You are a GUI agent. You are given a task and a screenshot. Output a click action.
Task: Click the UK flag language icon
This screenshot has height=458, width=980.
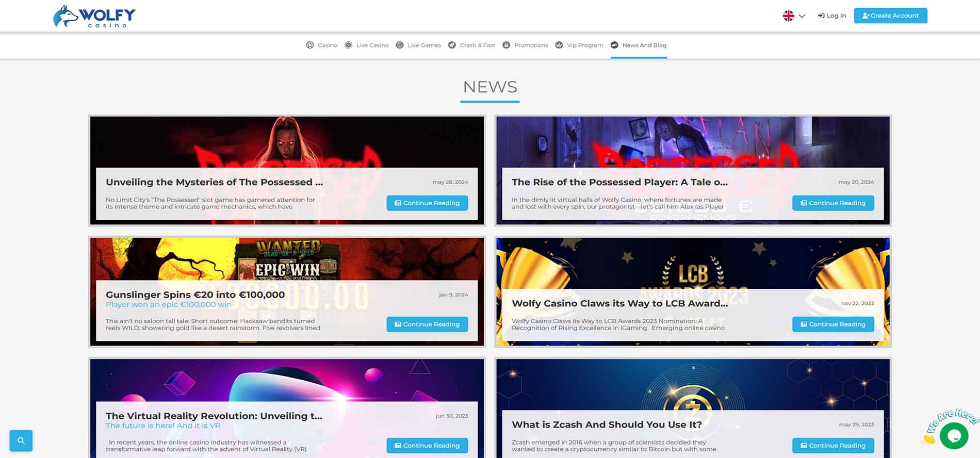pyautogui.click(x=788, y=16)
